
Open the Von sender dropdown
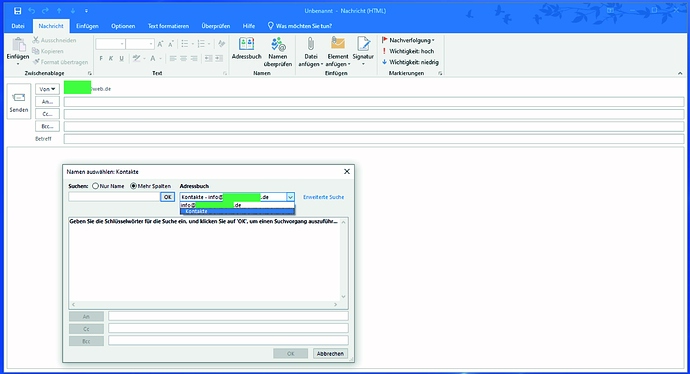click(x=47, y=89)
